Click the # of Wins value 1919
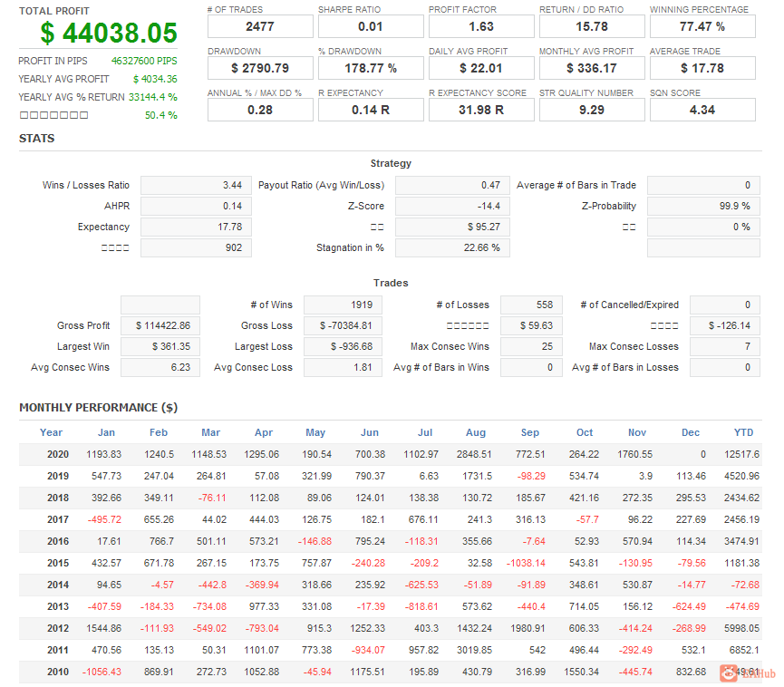This screenshot has height=687, width=784. 343,305
